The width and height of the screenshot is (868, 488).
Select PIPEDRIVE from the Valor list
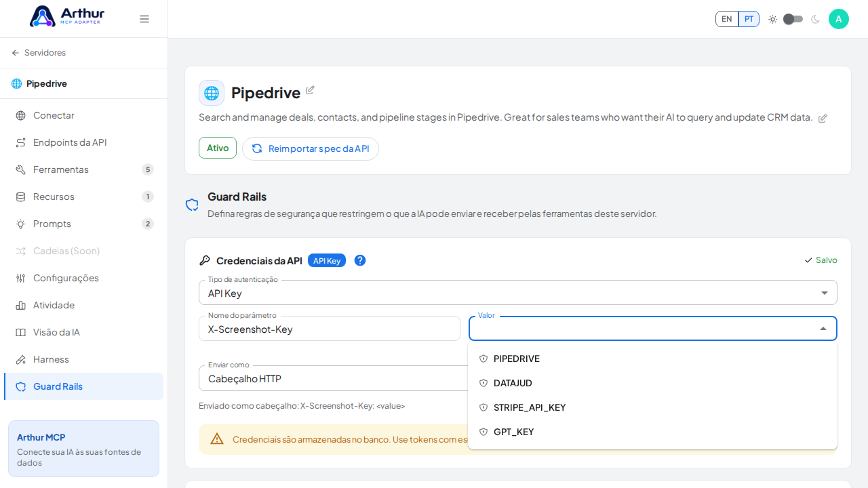(x=652, y=359)
